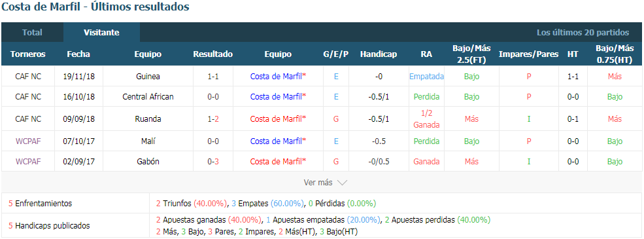Expand the Ver más chevron arrow
Image resolution: width=644 pixels, height=239 pixels.
(342, 183)
